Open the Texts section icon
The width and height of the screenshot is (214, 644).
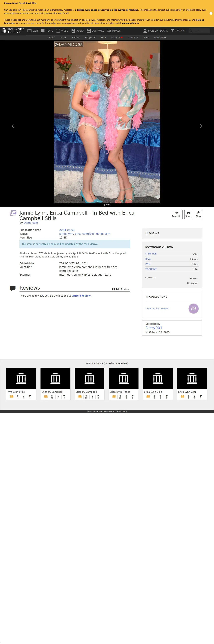coord(43,31)
